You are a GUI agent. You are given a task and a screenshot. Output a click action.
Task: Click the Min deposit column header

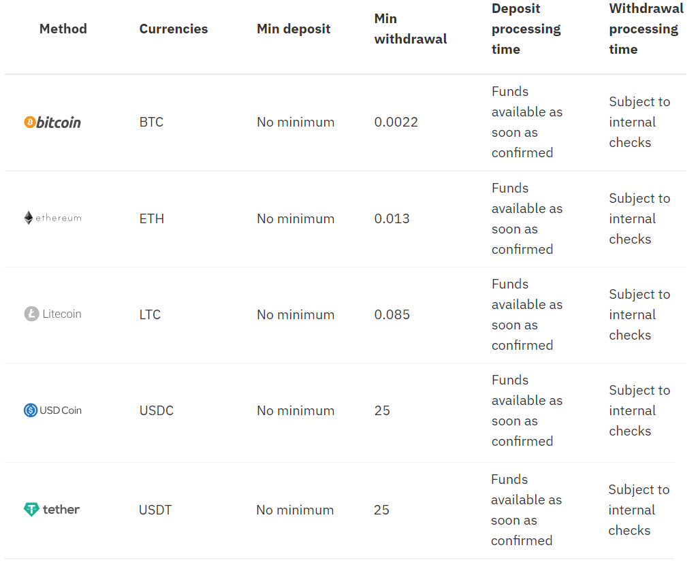pos(293,29)
